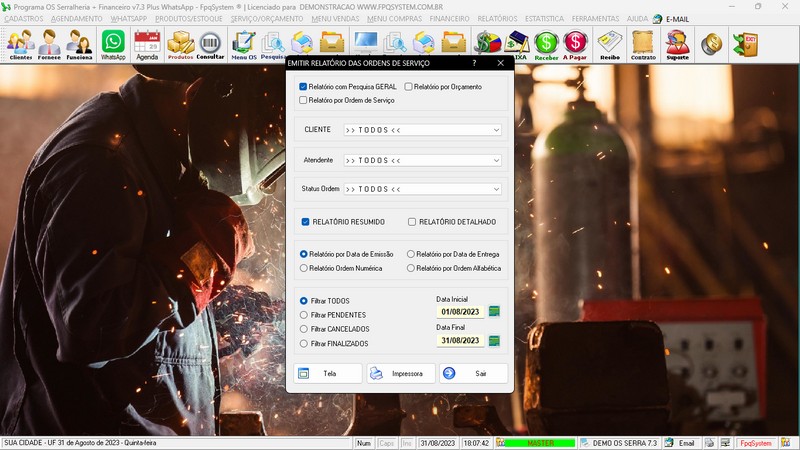Open the Produtos boxes icon
This screenshot has width=800, height=450.
(x=181, y=44)
